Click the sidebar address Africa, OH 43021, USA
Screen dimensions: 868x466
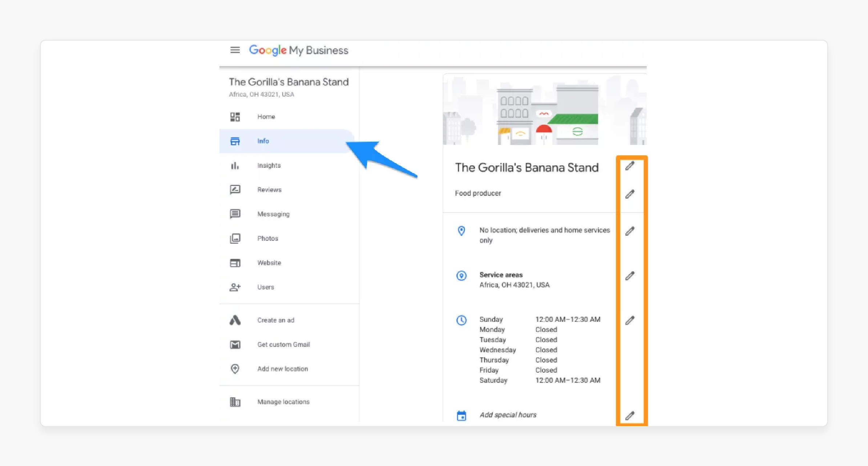pos(262,94)
